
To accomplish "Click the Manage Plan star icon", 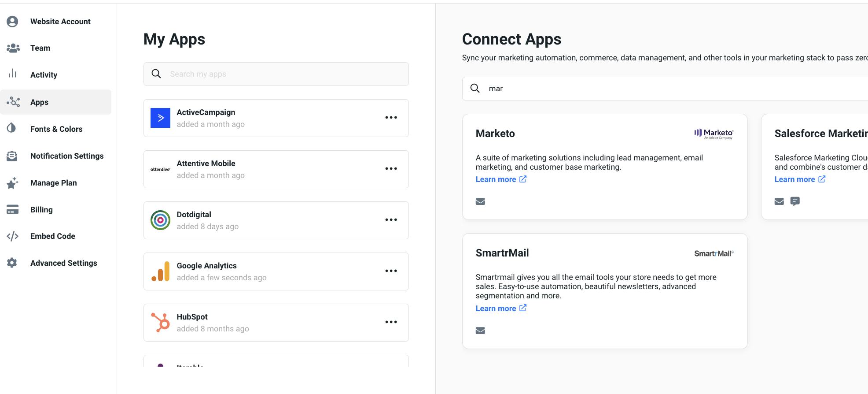I will pos(12,183).
